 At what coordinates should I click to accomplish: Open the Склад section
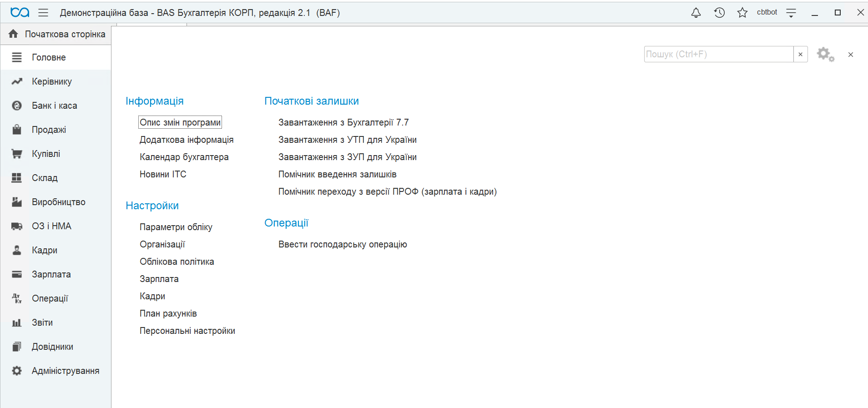(x=56, y=178)
